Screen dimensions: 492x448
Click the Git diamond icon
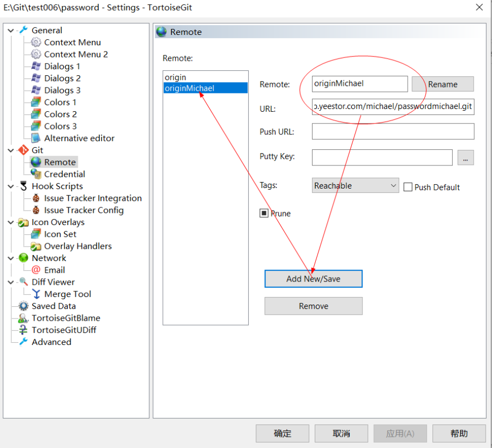click(24, 150)
